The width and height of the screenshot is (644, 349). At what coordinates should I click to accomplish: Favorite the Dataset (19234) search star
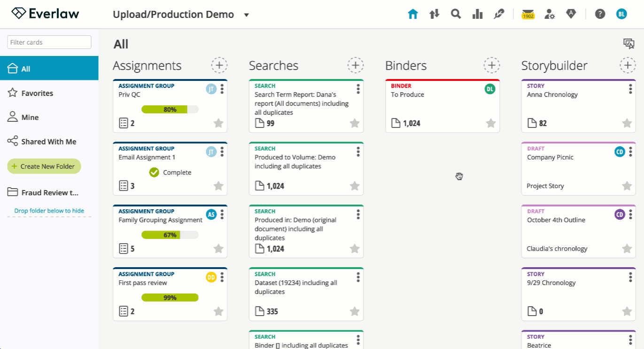(355, 311)
